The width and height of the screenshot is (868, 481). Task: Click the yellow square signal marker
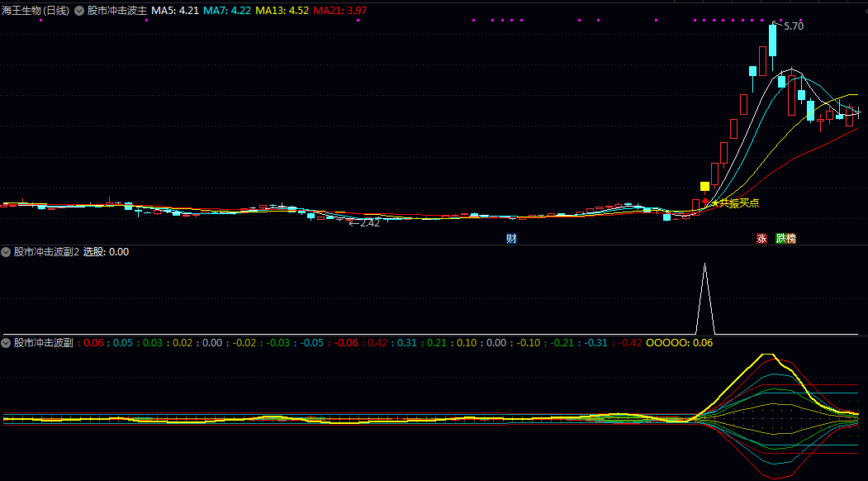[704, 186]
